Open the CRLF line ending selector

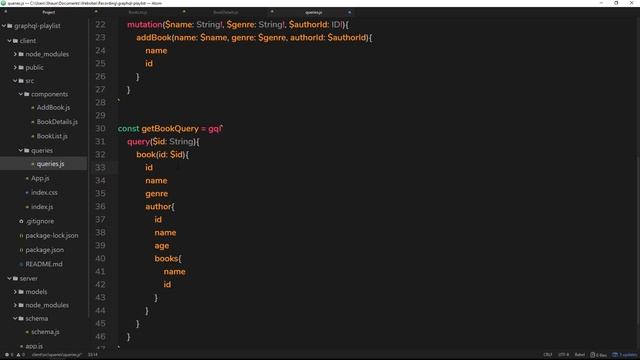pyautogui.click(x=547, y=355)
